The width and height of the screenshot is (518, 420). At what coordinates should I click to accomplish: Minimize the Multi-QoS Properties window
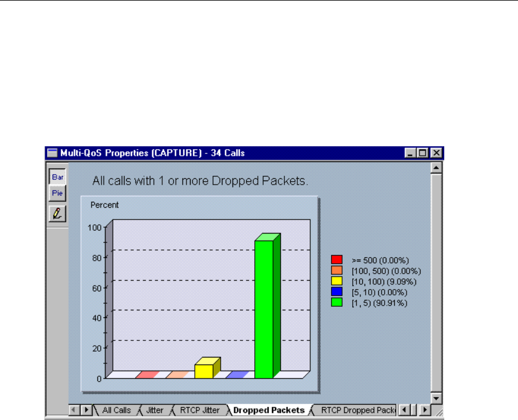[410, 153]
